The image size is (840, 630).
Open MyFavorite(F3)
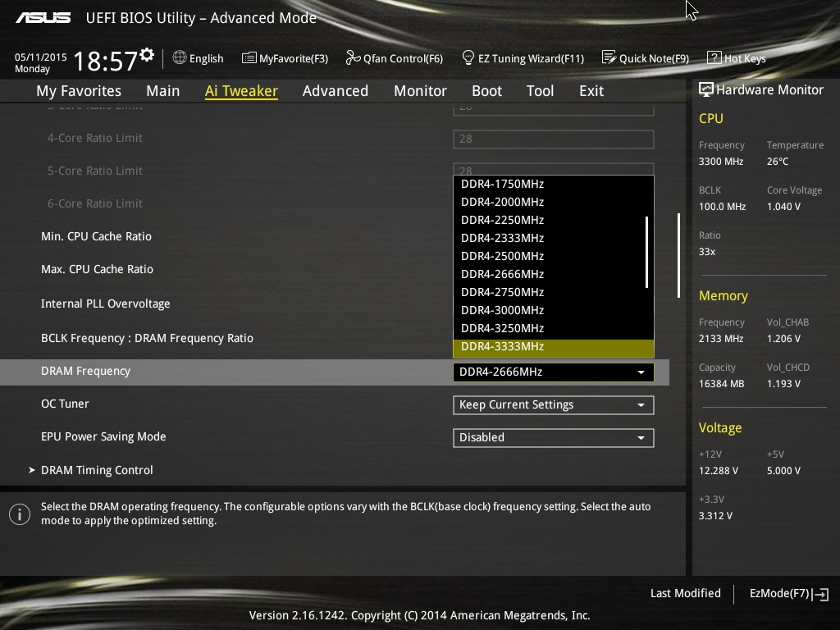[x=285, y=58]
